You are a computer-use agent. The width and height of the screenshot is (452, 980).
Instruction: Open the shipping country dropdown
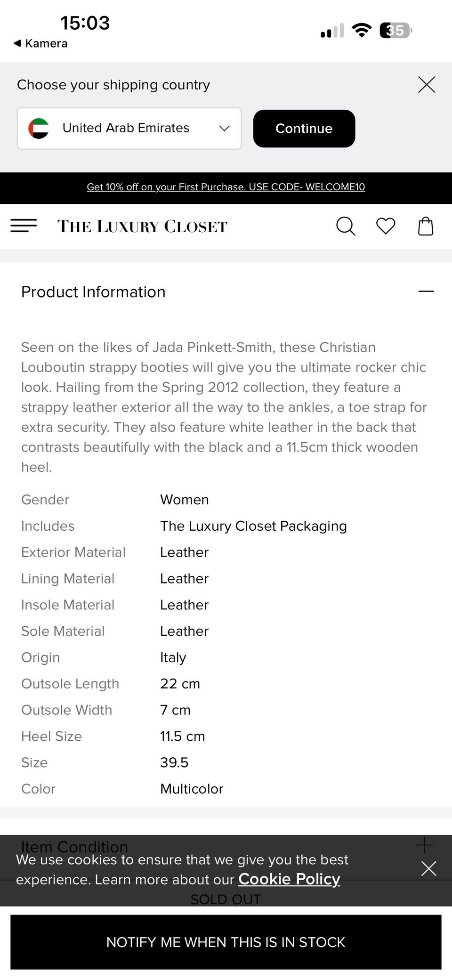129,129
